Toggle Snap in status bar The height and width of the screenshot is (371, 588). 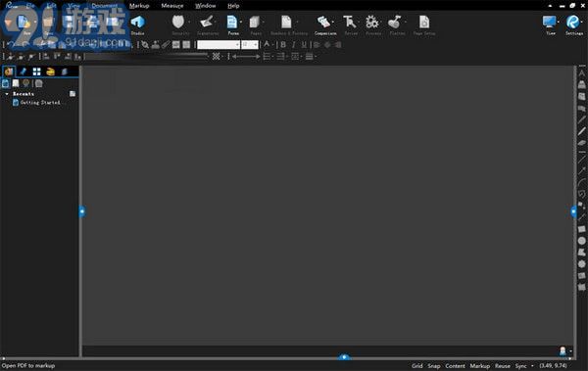point(434,366)
